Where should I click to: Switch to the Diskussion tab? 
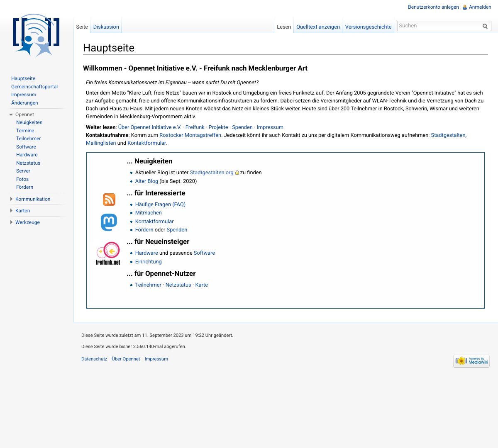click(x=106, y=27)
